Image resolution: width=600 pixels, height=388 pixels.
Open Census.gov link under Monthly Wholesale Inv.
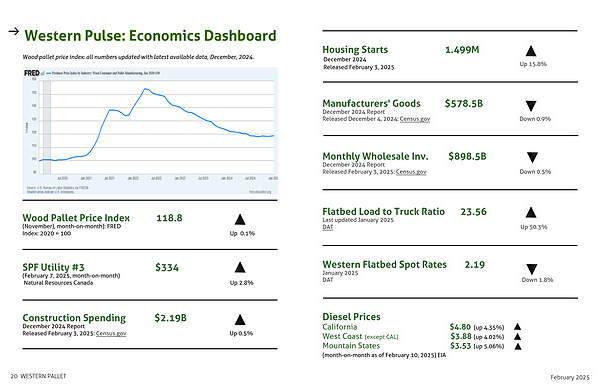(x=411, y=172)
